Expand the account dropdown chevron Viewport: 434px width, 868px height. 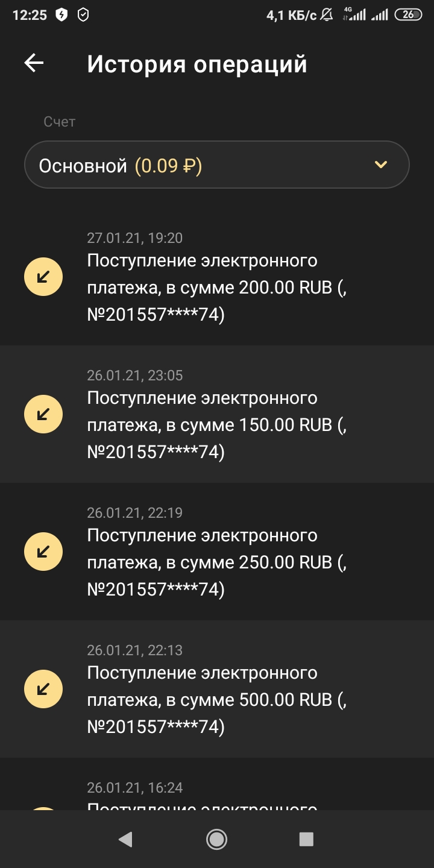tap(380, 165)
